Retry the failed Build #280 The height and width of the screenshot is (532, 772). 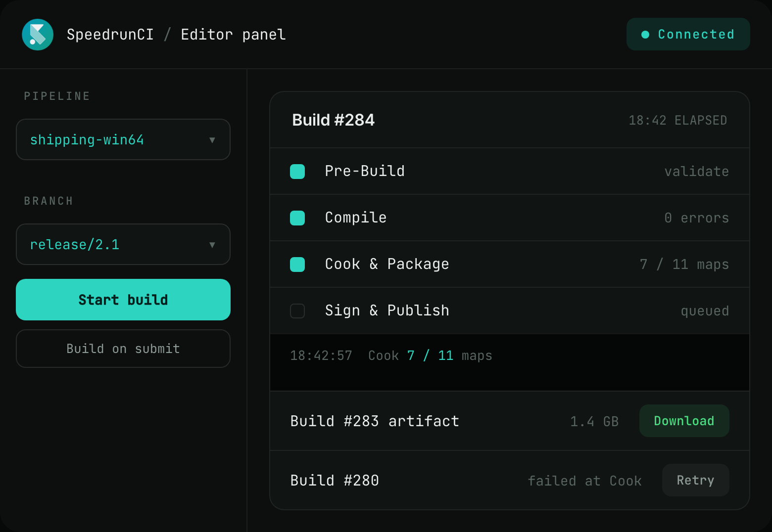(x=695, y=480)
